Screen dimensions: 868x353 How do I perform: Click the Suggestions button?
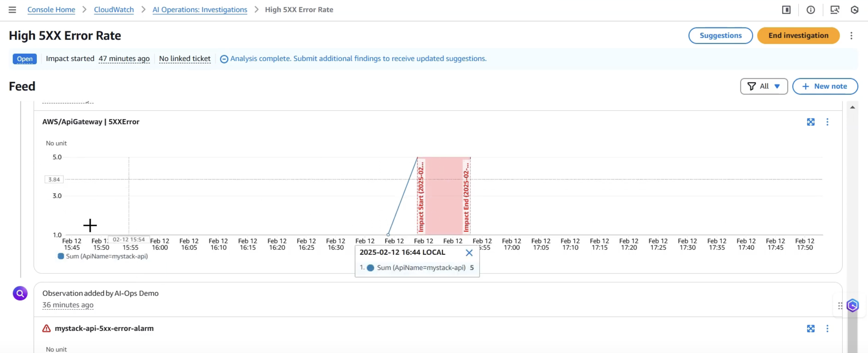click(720, 36)
